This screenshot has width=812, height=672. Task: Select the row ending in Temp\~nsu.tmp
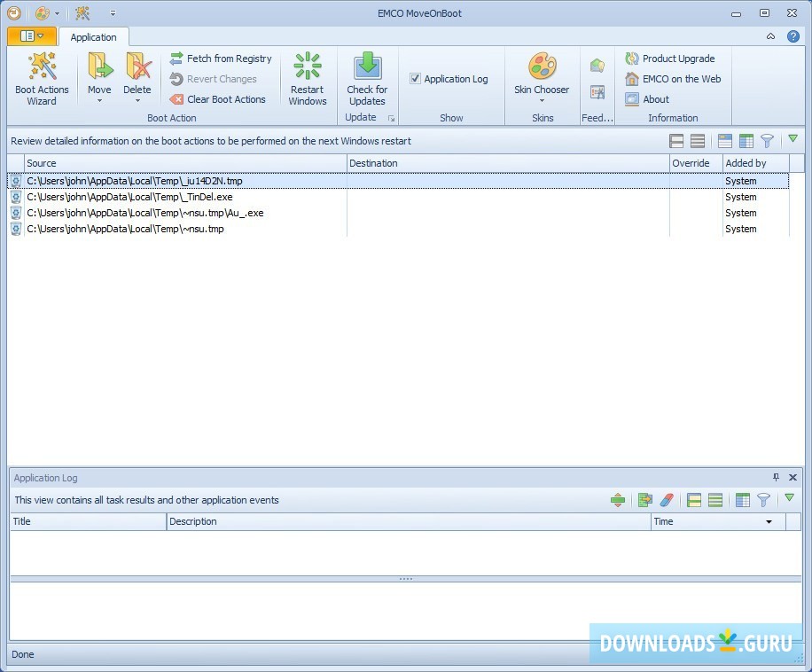[398, 229]
